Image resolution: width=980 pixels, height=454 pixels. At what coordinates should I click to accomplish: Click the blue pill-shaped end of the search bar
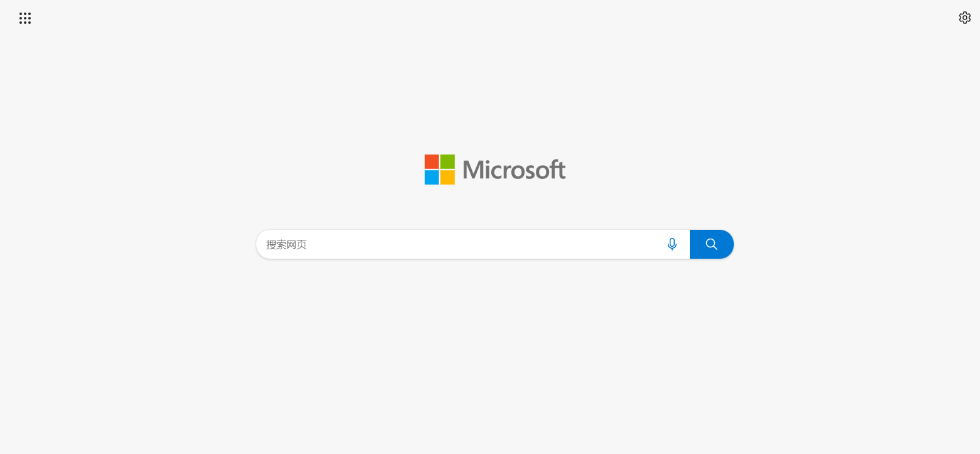coord(711,244)
